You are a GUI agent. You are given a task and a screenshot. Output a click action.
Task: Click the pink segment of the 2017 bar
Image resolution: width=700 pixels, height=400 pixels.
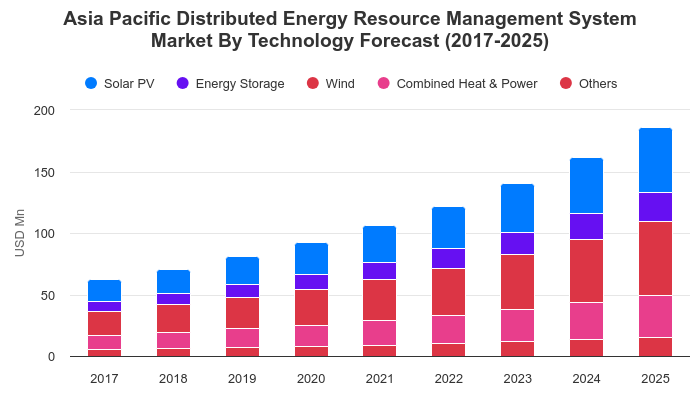[x=104, y=342]
